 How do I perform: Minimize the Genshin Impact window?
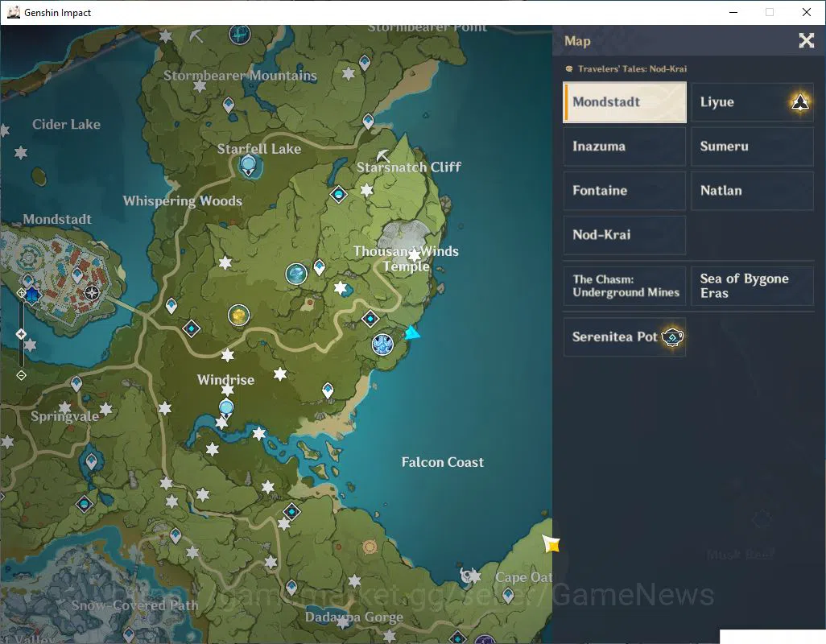click(733, 12)
